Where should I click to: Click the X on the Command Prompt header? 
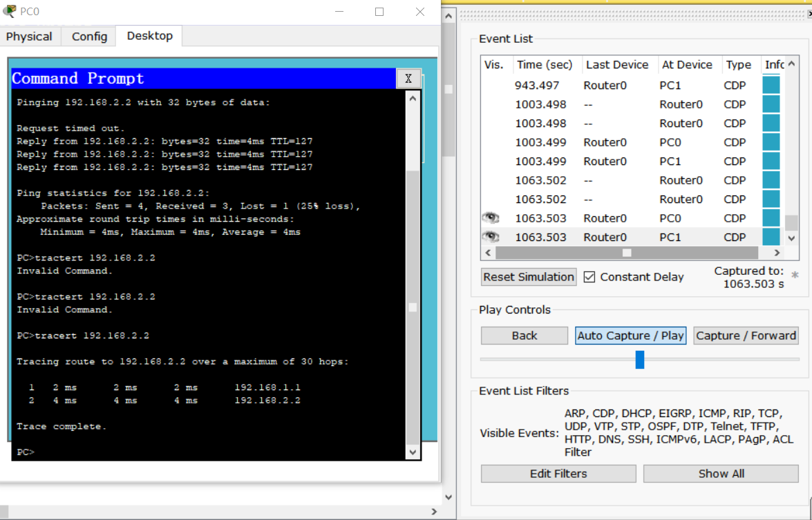click(408, 79)
